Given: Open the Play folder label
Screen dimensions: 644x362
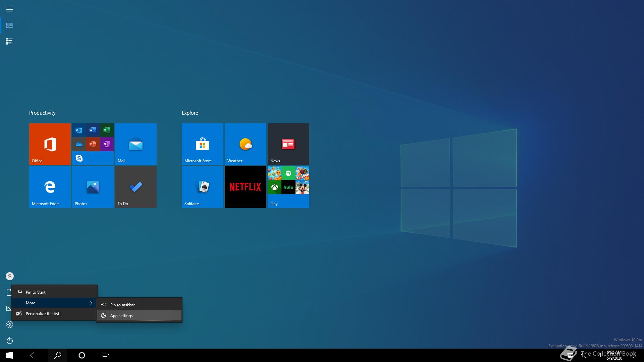Looking at the screenshot, I should 274,204.
